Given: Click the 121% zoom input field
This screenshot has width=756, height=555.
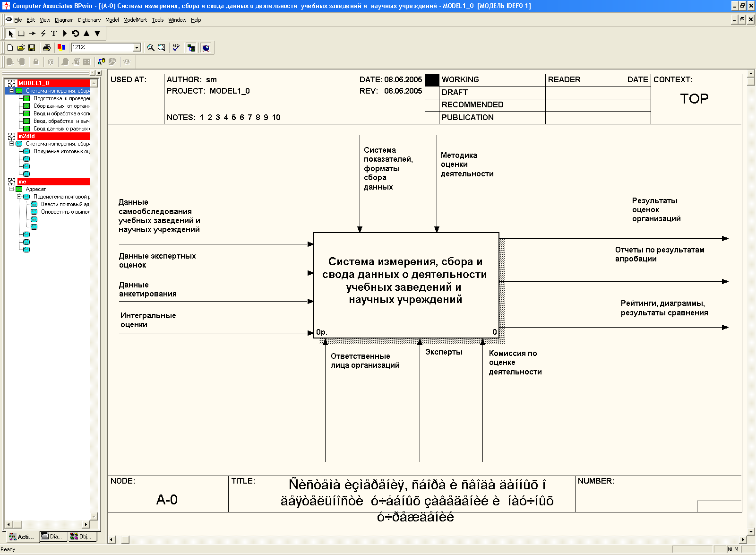Looking at the screenshot, I should [x=102, y=47].
